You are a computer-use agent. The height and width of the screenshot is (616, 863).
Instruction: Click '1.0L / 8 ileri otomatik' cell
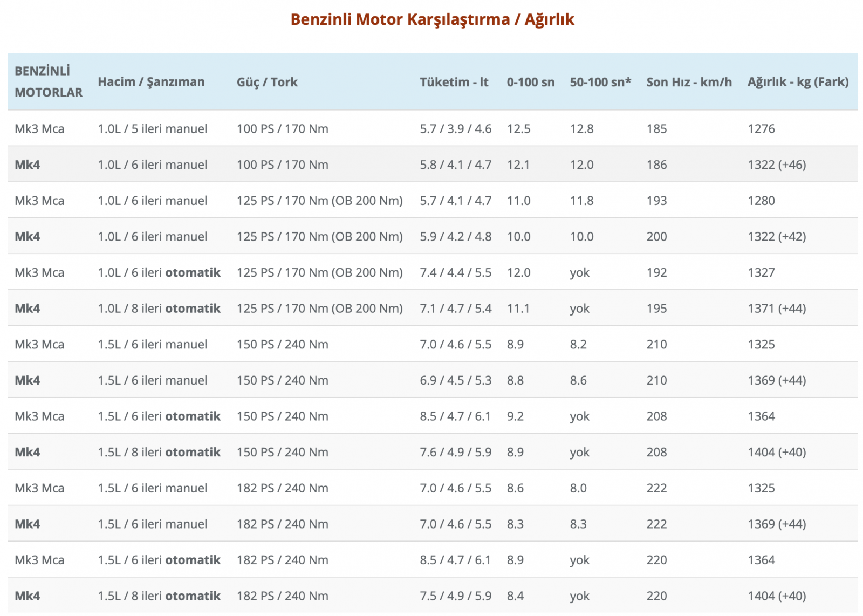tap(159, 309)
